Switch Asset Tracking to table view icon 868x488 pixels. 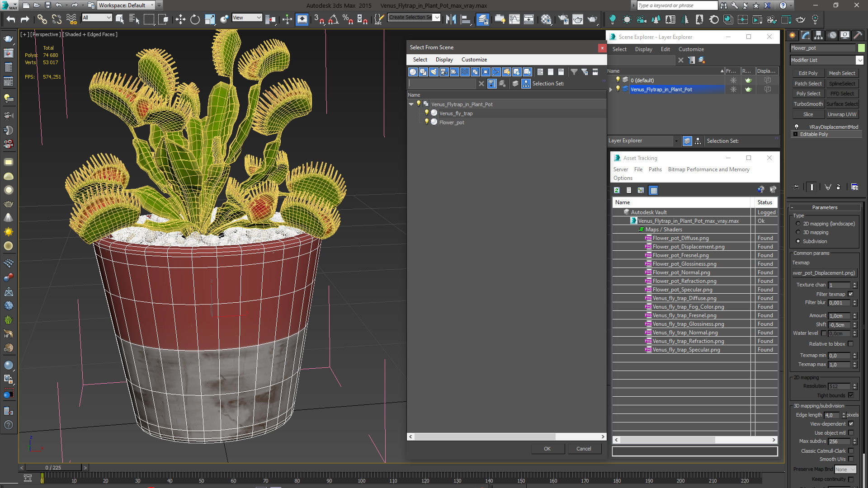coord(653,190)
